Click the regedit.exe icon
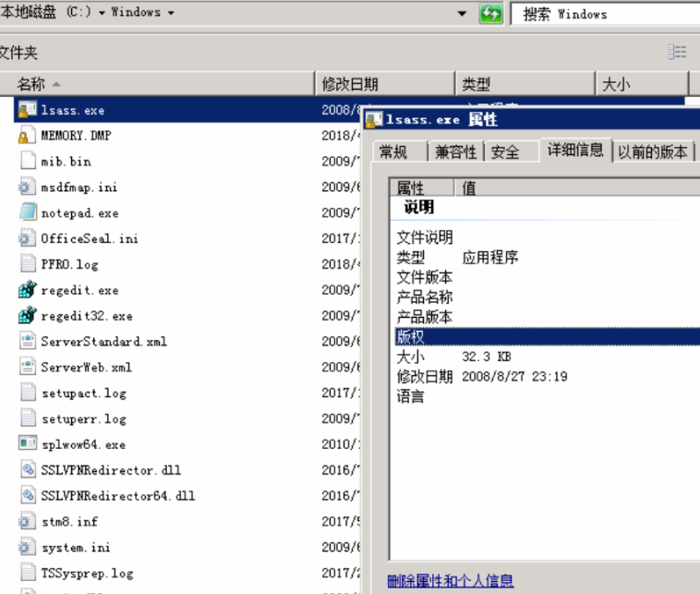 [27, 290]
